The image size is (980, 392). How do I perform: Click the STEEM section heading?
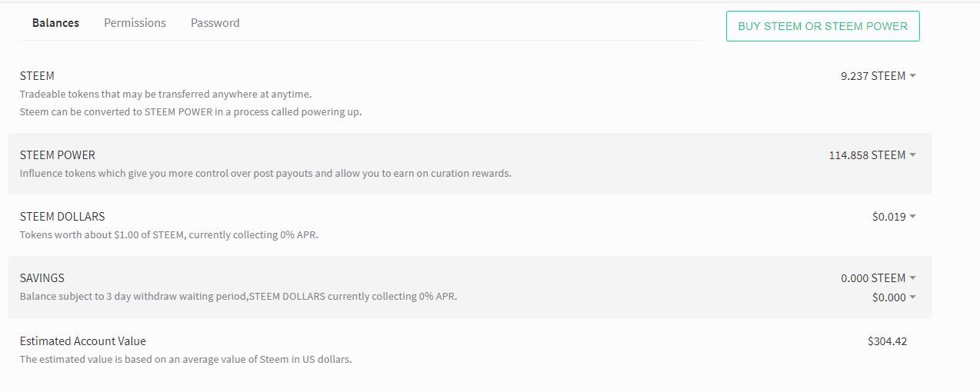[x=37, y=76]
